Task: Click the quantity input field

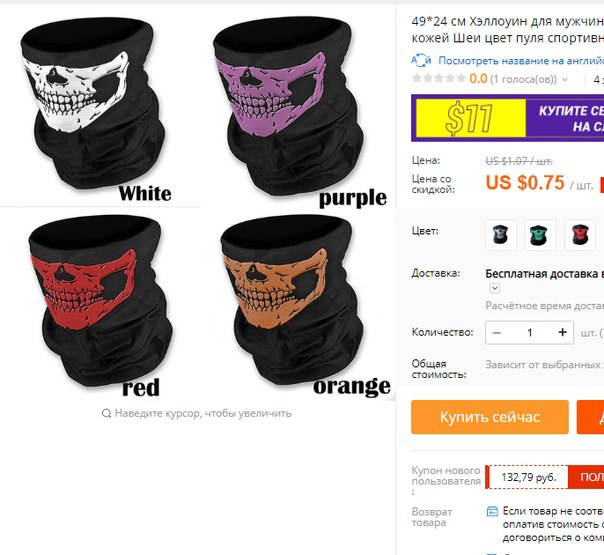Action: (530, 332)
